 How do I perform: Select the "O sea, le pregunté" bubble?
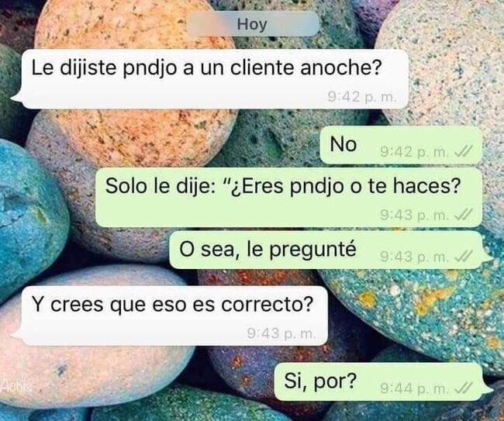pyautogui.click(x=331, y=250)
